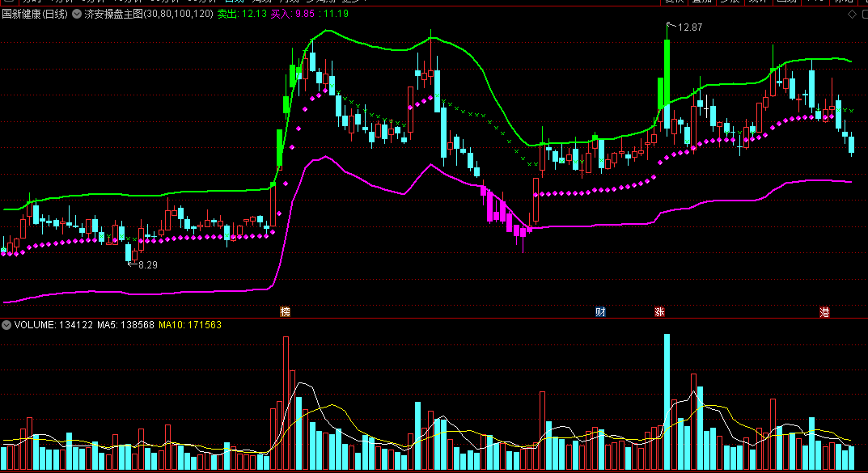Select the stock title 国新健康(日线)
Image resolution: width=868 pixels, height=473 pixels.
[x=35, y=14]
